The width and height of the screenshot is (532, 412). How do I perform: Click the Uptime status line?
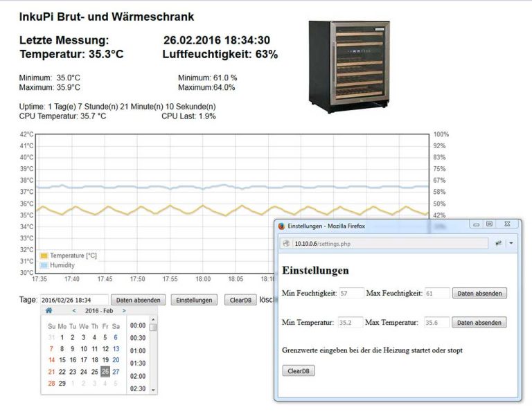(117, 107)
